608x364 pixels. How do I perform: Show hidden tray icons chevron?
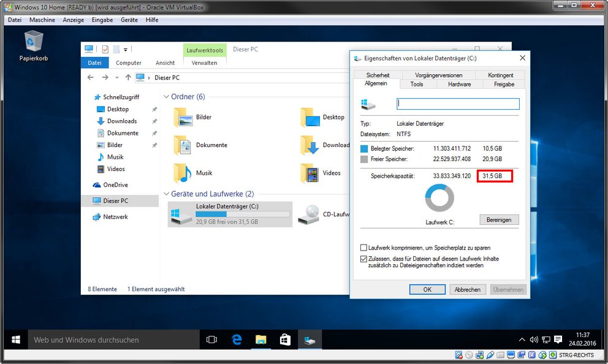tap(522, 339)
